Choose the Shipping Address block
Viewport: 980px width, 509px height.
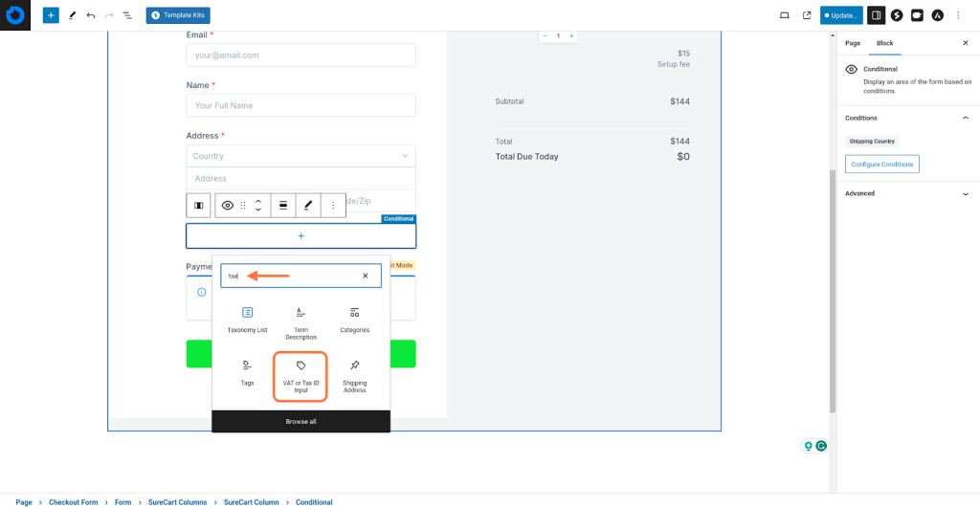(354, 376)
